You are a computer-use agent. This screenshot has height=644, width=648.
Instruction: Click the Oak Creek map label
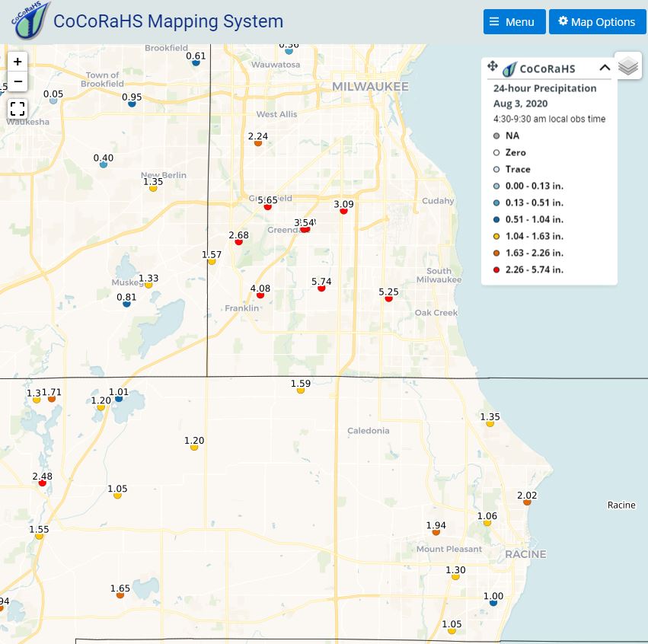[x=436, y=313]
